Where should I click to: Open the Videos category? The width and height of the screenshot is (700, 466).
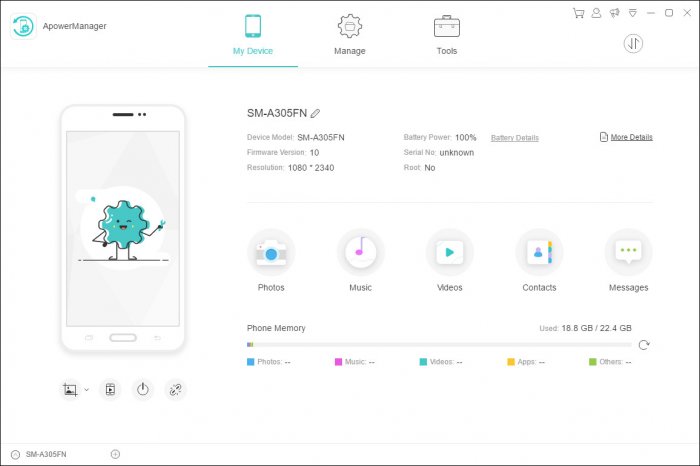point(450,261)
